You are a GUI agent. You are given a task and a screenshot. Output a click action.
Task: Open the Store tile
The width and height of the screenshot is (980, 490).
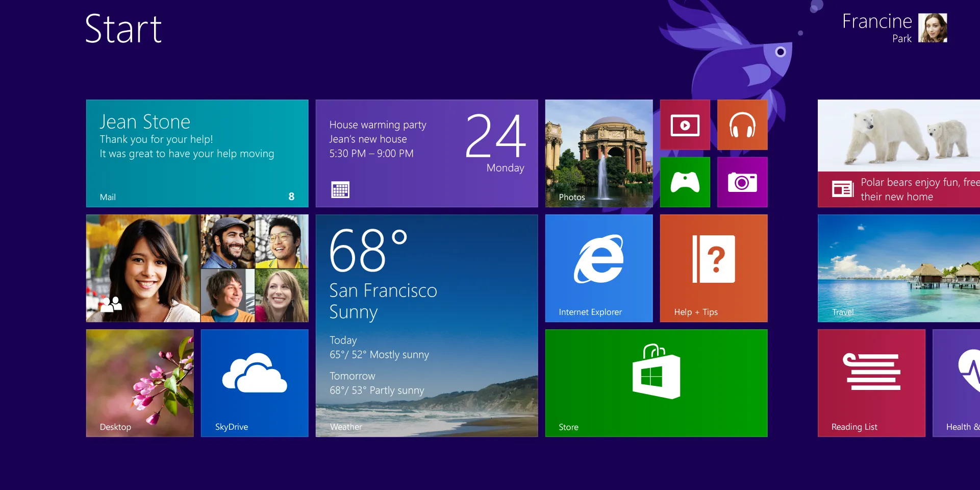click(x=656, y=383)
